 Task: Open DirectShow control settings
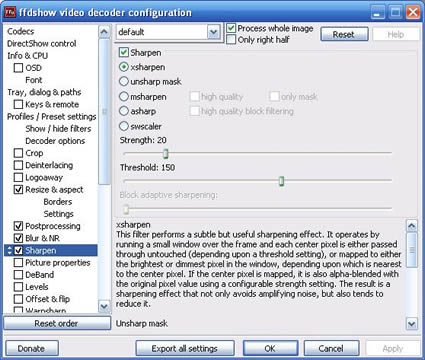click(x=42, y=44)
